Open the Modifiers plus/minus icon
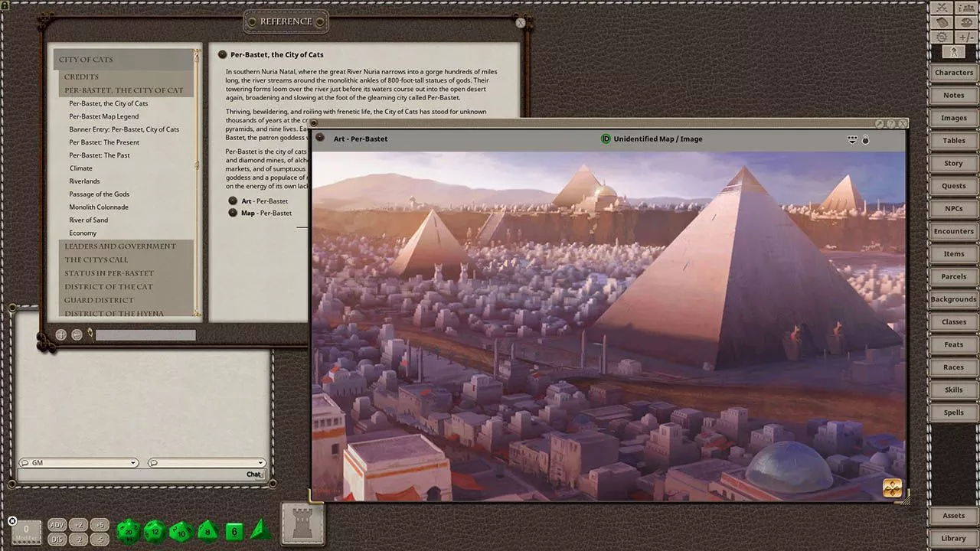The height and width of the screenshot is (551, 980). tap(965, 37)
